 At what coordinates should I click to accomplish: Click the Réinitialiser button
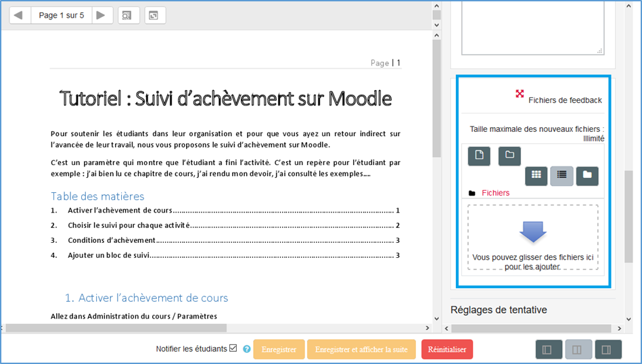pyautogui.click(x=447, y=349)
